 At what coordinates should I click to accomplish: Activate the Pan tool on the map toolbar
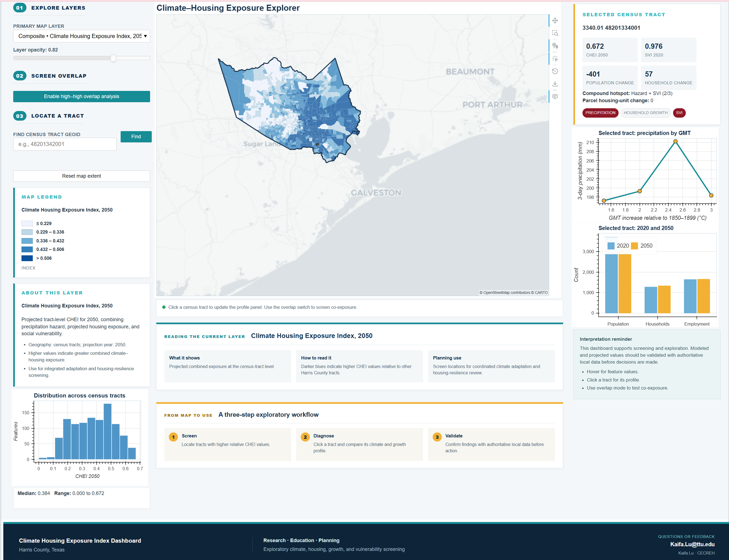point(555,21)
